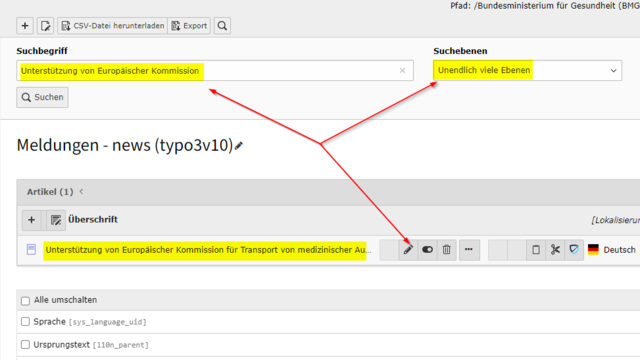Image resolution: width=640 pixels, height=360 pixels.
Task: Click the Deutsch language label
Action: pos(619,250)
